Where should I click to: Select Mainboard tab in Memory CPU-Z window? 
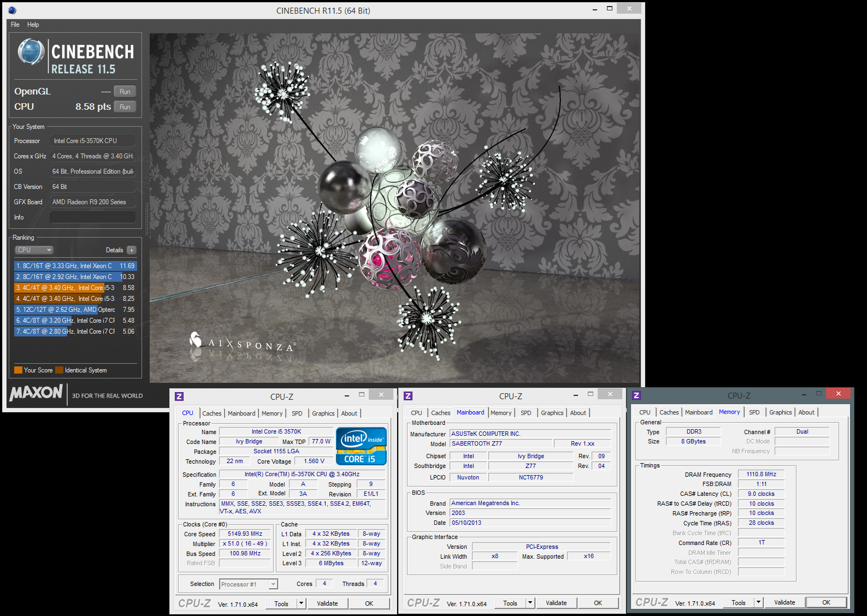click(x=699, y=412)
